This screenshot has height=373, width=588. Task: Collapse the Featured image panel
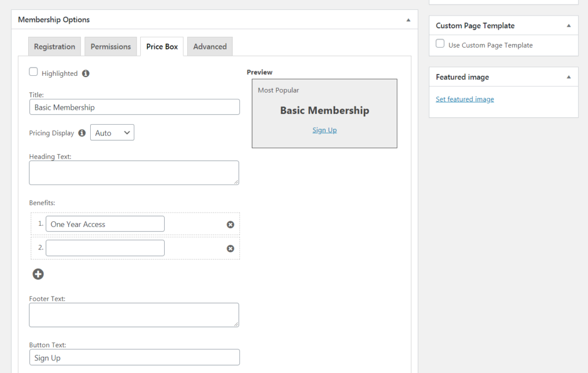click(x=568, y=77)
